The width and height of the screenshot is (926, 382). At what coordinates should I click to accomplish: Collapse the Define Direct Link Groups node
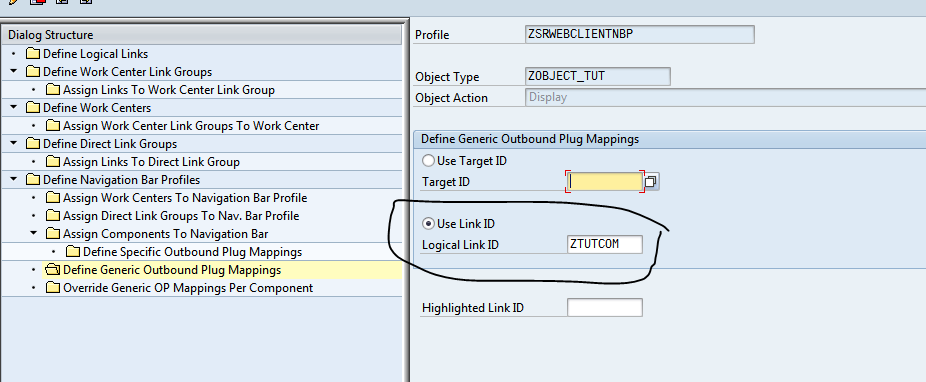pos(14,144)
